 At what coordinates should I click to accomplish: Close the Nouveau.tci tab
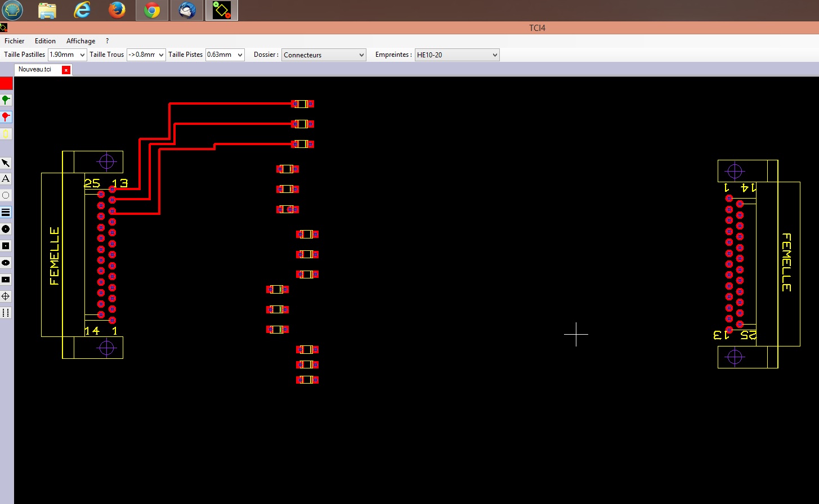66,70
